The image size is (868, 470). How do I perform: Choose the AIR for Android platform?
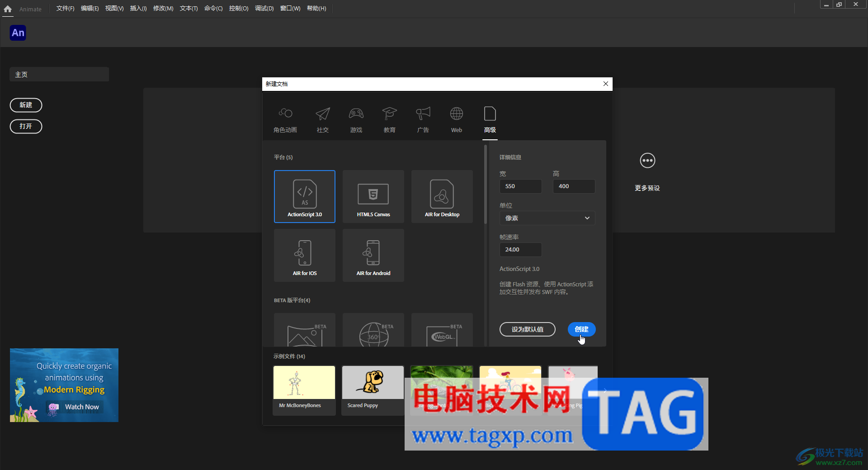[x=373, y=255]
